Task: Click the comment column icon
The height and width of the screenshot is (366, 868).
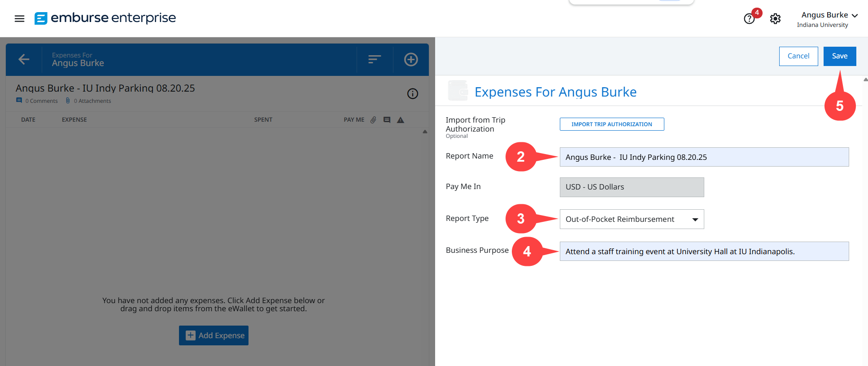Action: click(x=387, y=120)
